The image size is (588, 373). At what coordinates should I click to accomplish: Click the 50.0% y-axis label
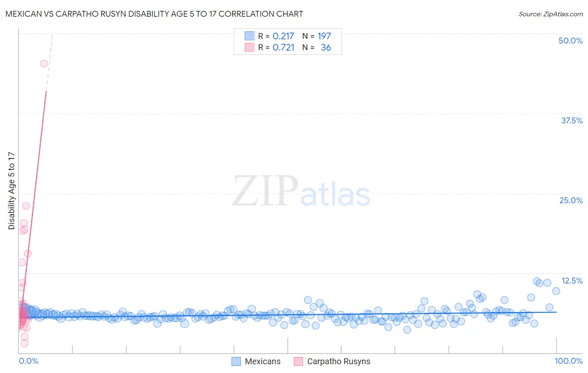tap(570, 41)
